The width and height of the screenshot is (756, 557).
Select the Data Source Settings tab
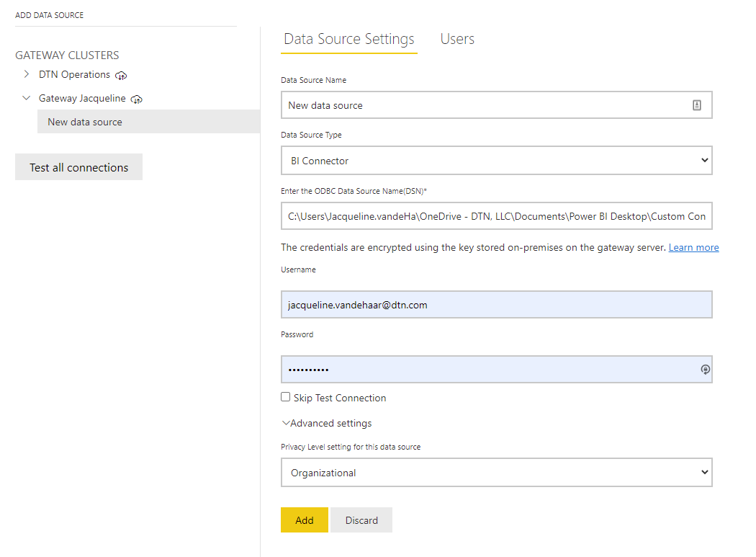349,39
